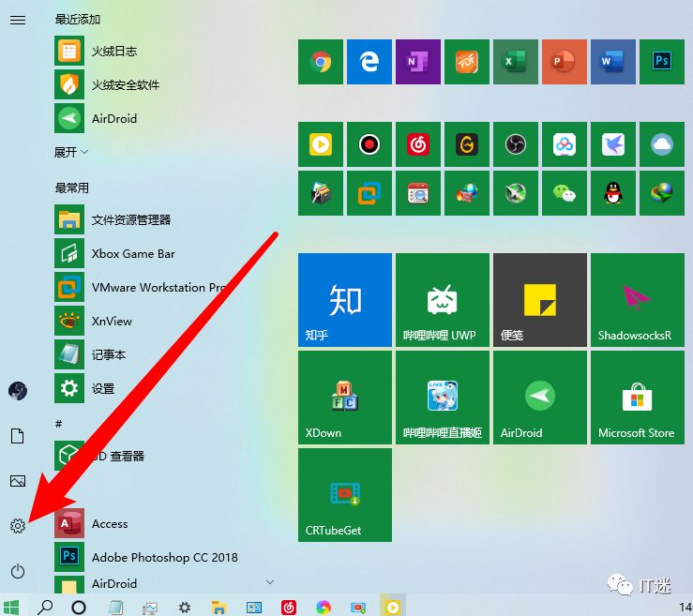This screenshot has height=616, width=693.
Task: Open the user account avatar
Action: tap(18, 391)
